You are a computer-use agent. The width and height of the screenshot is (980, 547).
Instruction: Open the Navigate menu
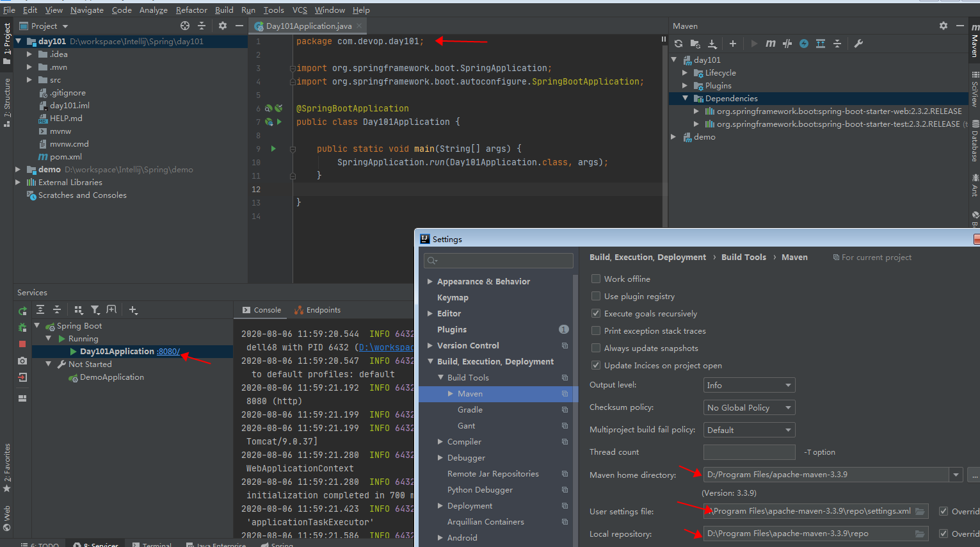[x=86, y=10]
